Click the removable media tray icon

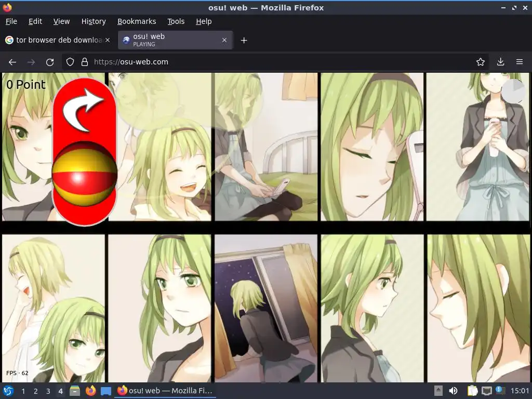(x=438, y=391)
